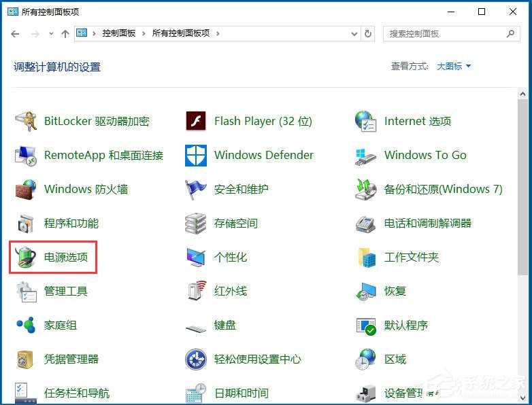Click the vertical scrollbar down arrow
The height and width of the screenshot is (405, 532).
click(x=523, y=398)
